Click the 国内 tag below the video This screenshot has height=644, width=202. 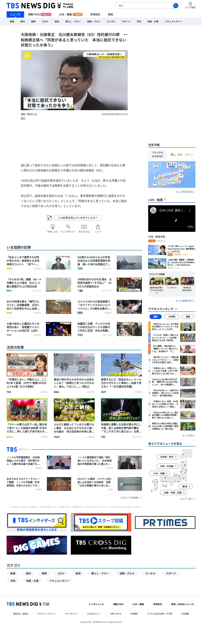point(23,118)
